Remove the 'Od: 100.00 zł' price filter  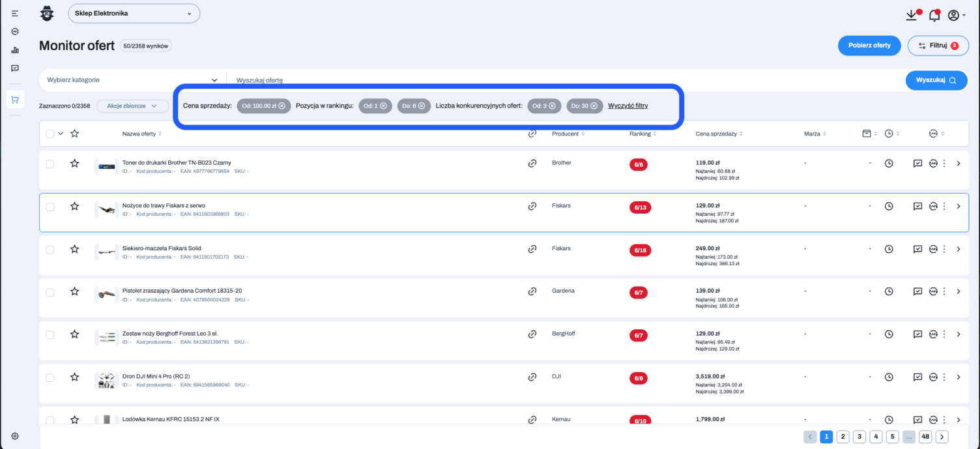point(281,106)
